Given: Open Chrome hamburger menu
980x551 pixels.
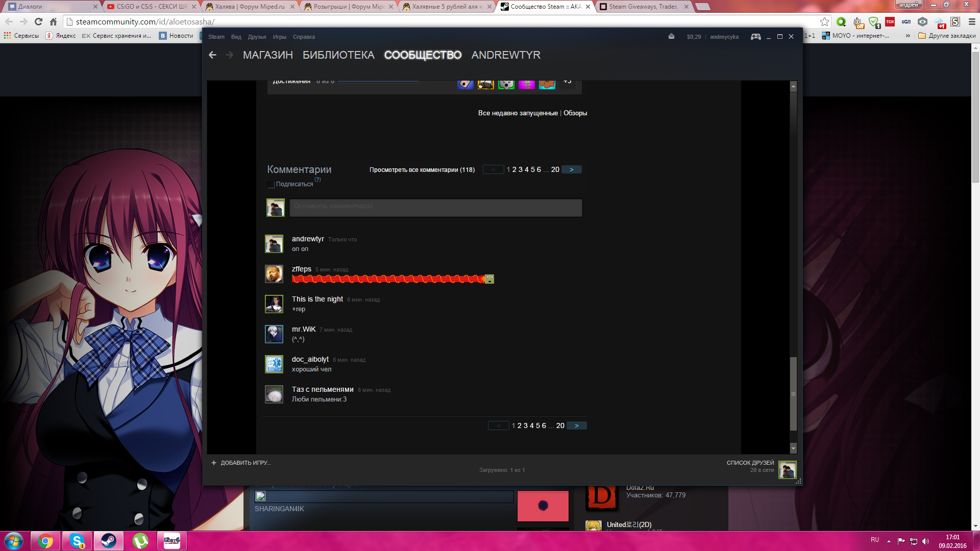Looking at the screenshot, I should click(972, 22).
